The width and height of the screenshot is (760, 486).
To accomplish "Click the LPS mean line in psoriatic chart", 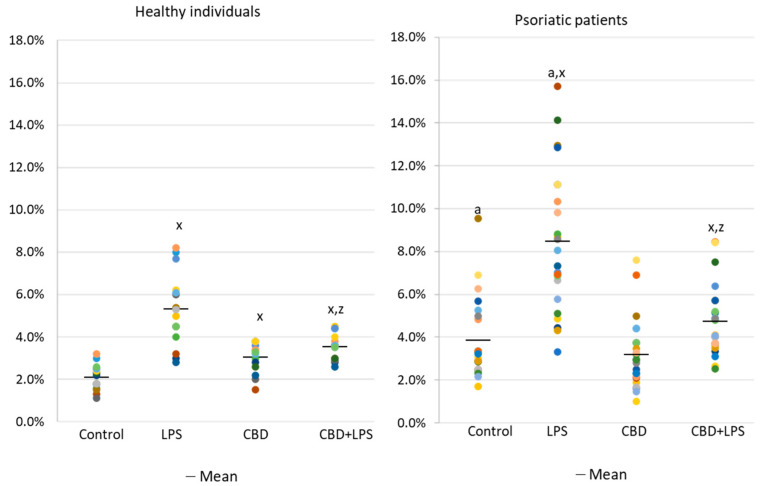I will tap(557, 241).
